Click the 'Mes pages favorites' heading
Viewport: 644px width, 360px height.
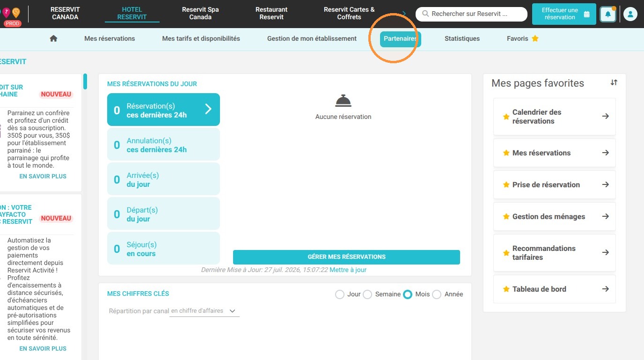point(538,83)
